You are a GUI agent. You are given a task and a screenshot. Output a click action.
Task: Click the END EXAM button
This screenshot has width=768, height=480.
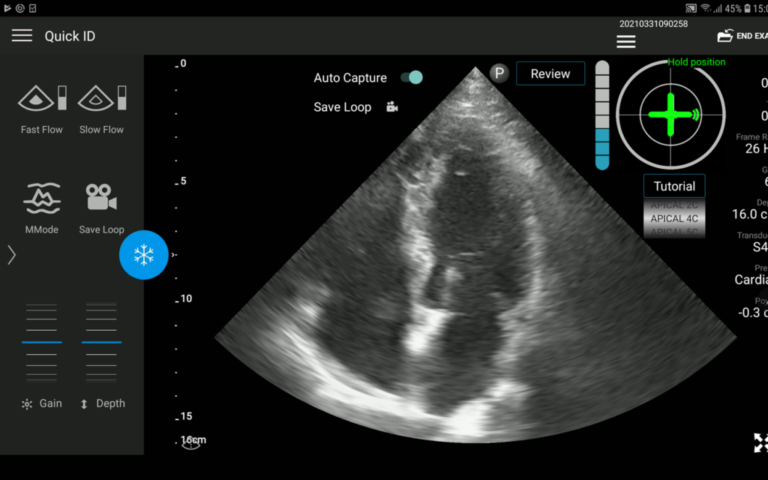point(743,36)
